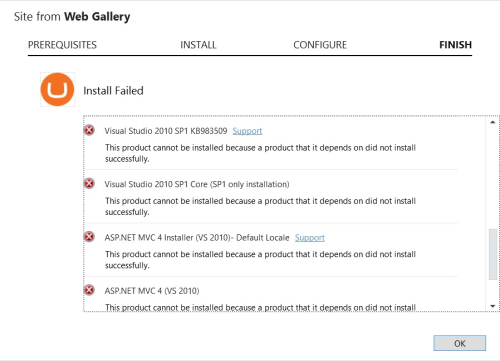Click the scrollbar thumb of the error list
Screen dimensions: 500x361
[x=493, y=254]
